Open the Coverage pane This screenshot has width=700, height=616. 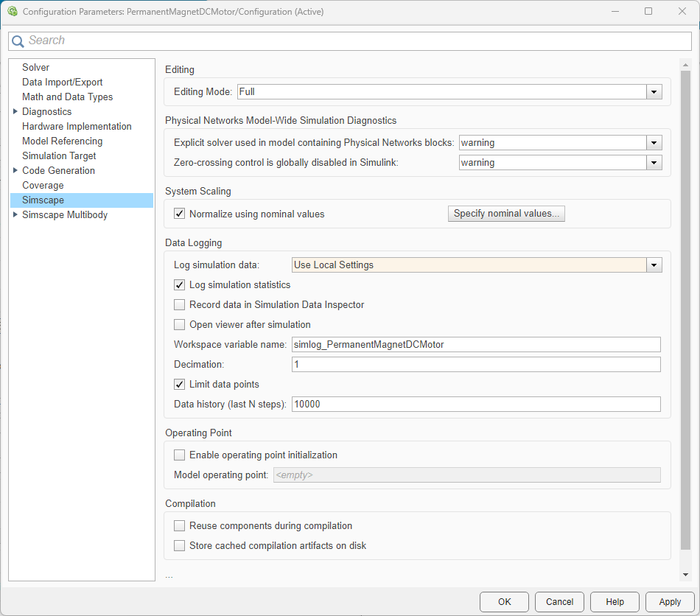43,185
